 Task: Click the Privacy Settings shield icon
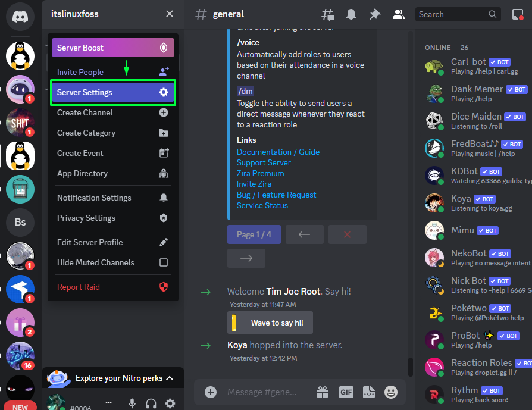tap(164, 218)
